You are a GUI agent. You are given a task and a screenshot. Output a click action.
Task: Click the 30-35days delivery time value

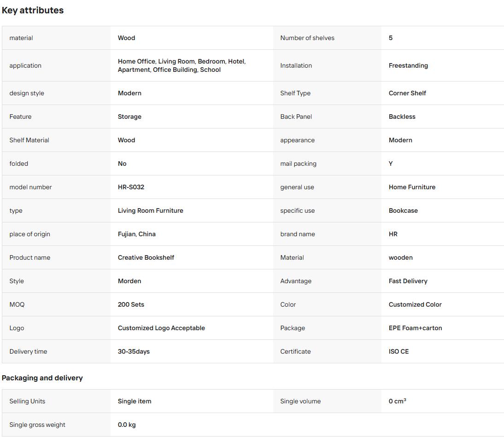(x=134, y=351)
